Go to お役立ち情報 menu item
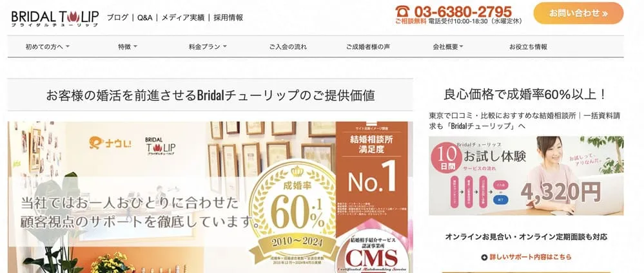Screen dimensions: 644x273 point(528,47)
